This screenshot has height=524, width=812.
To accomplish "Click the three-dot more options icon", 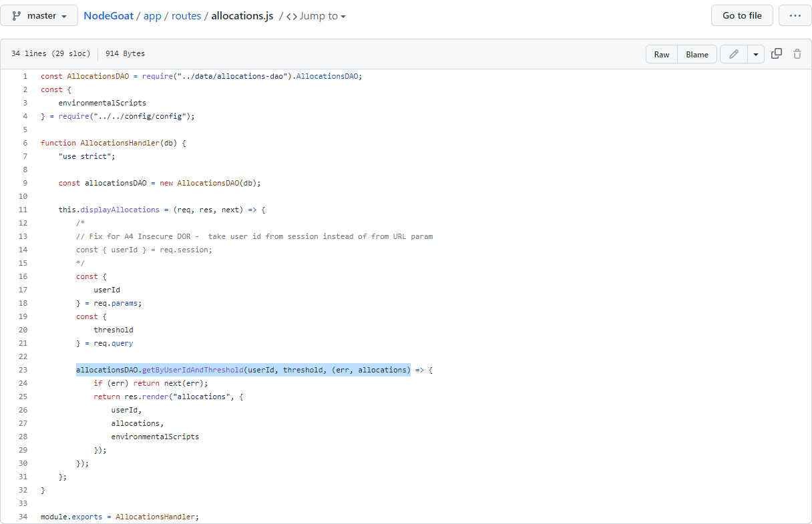I will tap(795, 15).
